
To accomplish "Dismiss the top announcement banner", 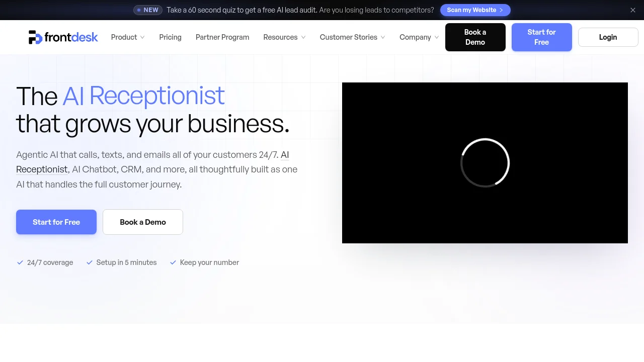I will pyautogui.click(x=633, y=10).
